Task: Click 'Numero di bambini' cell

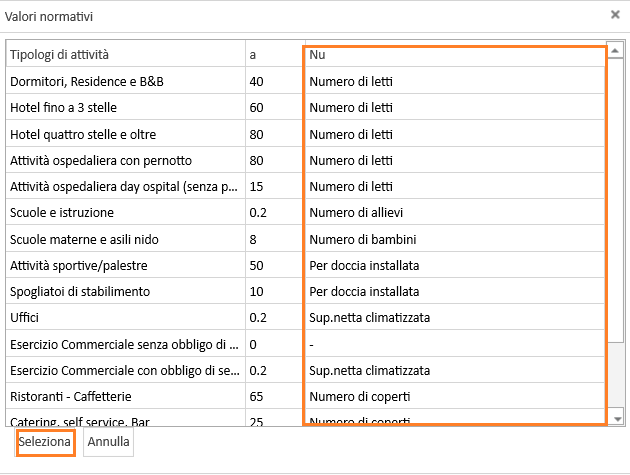Action: point(362,239)
